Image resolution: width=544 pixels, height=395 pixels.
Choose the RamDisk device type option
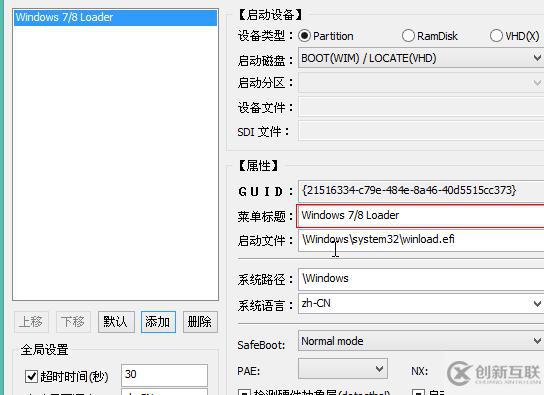coord(408,36)
